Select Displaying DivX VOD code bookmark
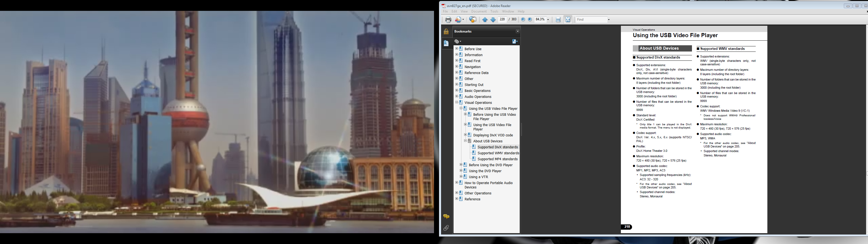This screenshot has height=244, width=868. (493, 135)
